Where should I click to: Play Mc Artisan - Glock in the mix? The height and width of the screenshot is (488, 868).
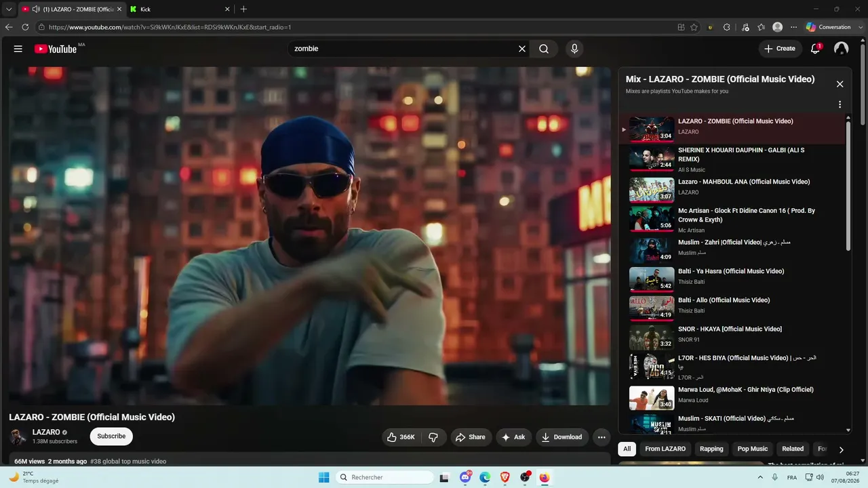point(733,219)
